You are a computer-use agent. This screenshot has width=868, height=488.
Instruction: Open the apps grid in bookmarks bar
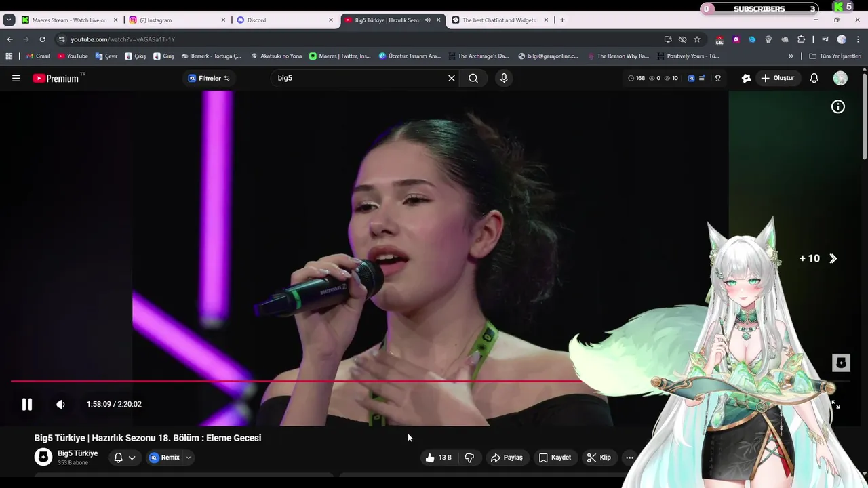tap(9, 56)
